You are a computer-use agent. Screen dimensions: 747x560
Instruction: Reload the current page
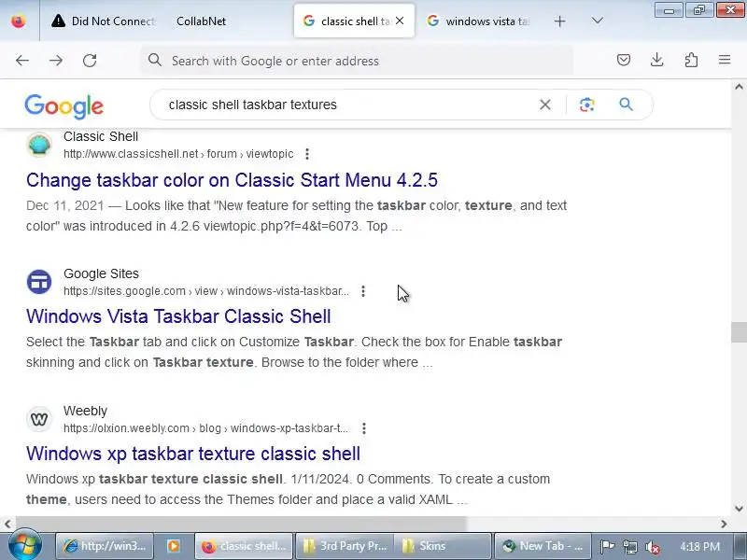(x=90, y=61)
